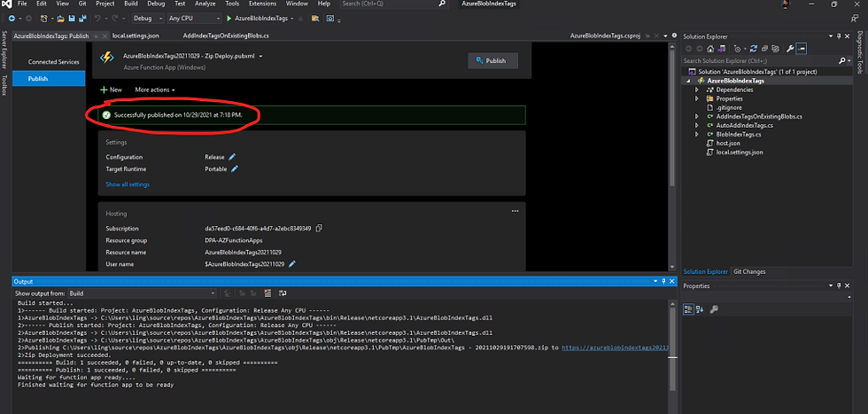Click the Redo arrow icon
Screen dimensions: 868x414
(x=115, y=19)
